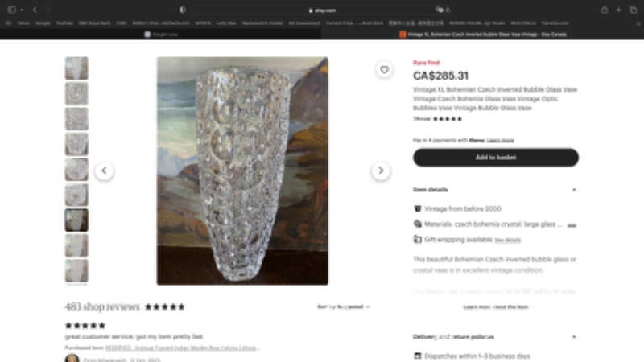
Task: Show tab overview icon in Safari
Action: click(633, 10)
